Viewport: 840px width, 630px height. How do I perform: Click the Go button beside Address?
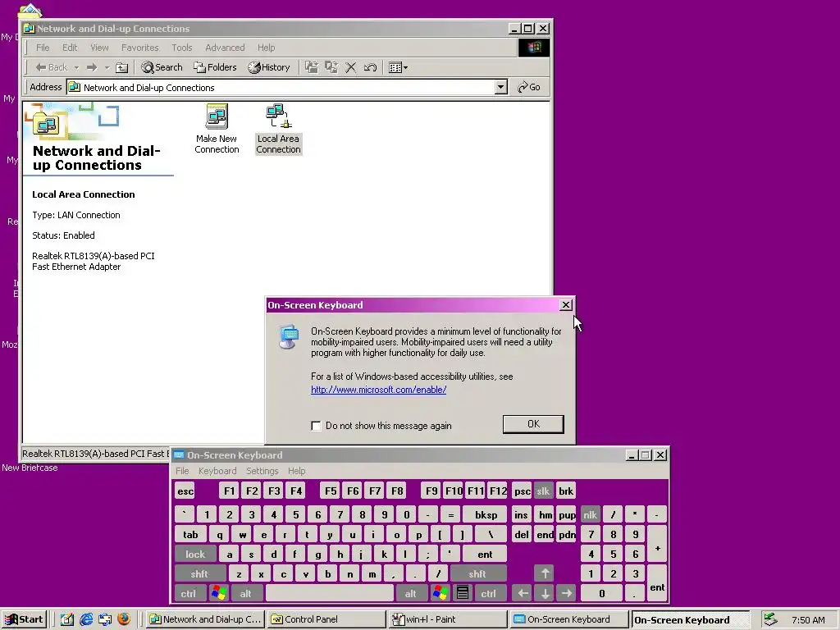(x=529, y=87)
